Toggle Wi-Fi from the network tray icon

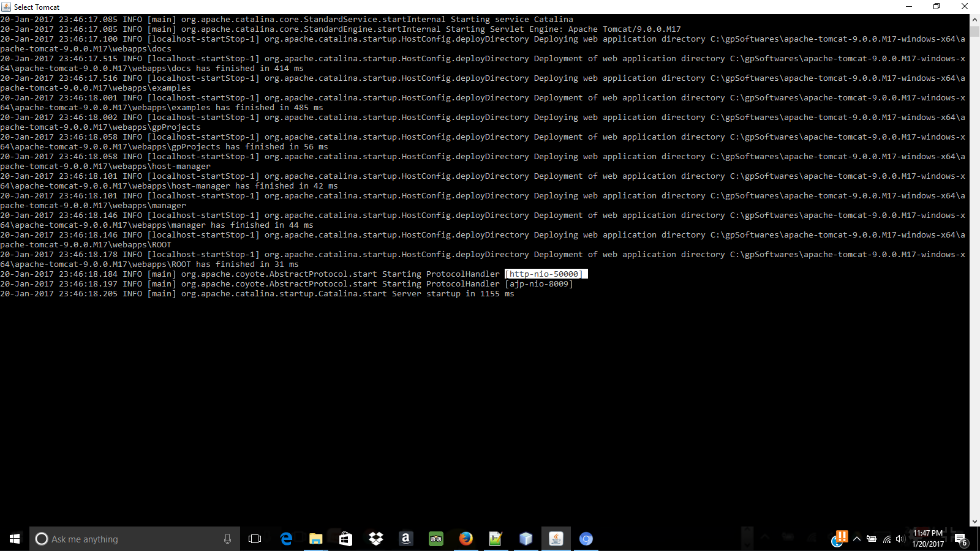886,539
